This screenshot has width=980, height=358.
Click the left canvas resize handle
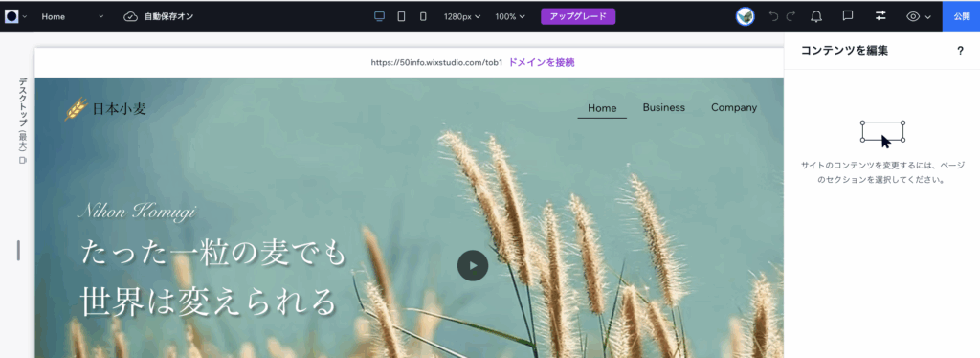click(x=18, y=251)
